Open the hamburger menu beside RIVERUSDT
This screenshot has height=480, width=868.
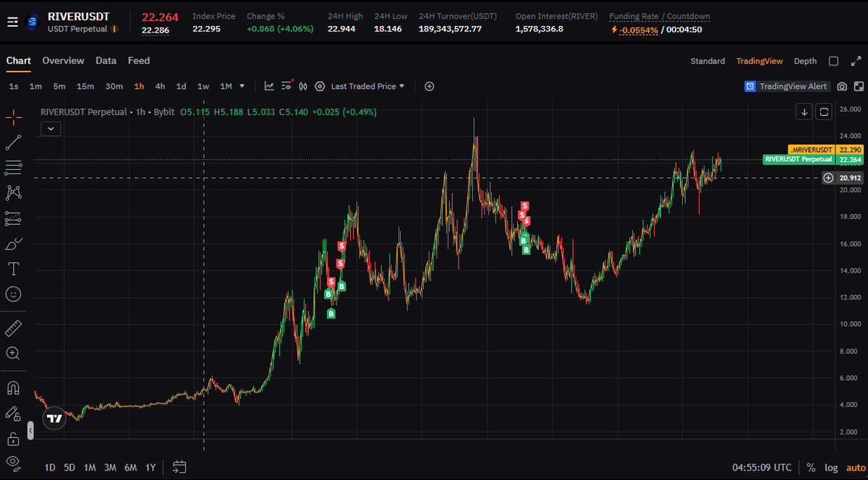(x=12, y=22)
